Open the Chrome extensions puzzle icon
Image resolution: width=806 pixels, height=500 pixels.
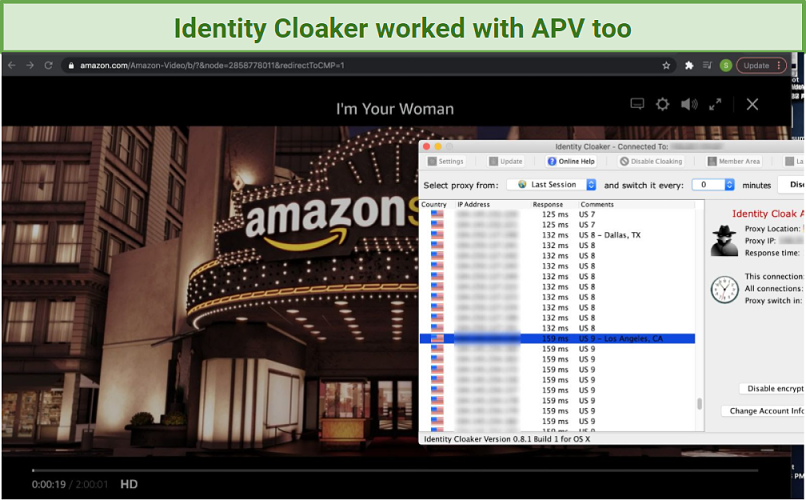click(x=689, y=65)
